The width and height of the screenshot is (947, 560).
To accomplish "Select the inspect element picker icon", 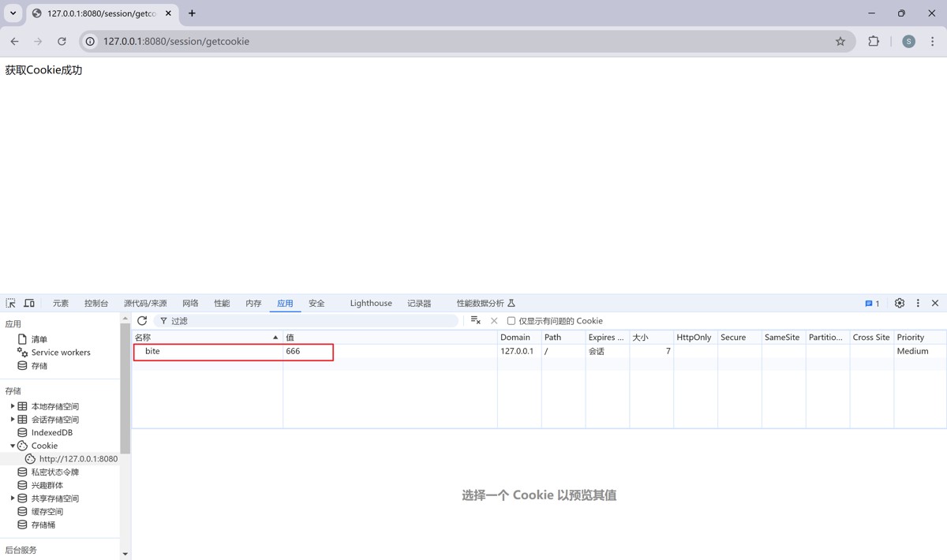I will click(11, 303).
